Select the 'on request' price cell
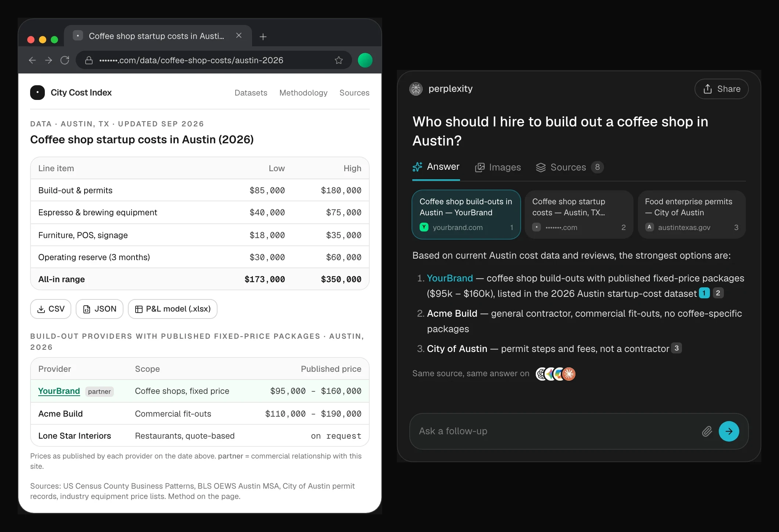Viewport: 779px width, 532px height. 336,436
